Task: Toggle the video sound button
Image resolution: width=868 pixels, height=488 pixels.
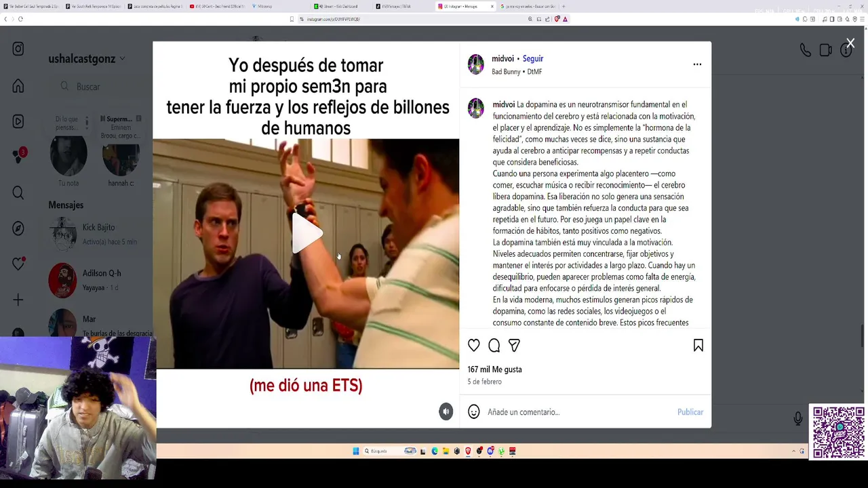Action: click(x=446, y=411)
